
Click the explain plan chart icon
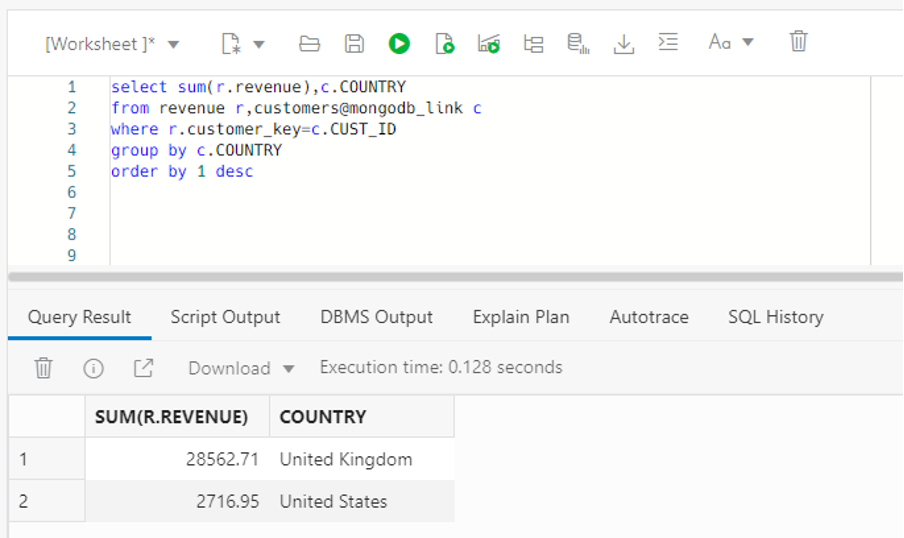488,44
